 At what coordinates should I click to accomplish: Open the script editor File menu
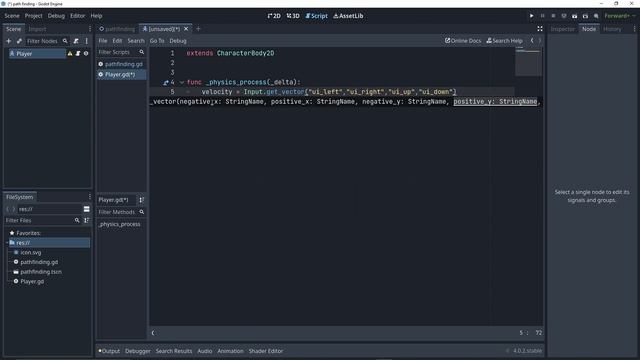103,41
